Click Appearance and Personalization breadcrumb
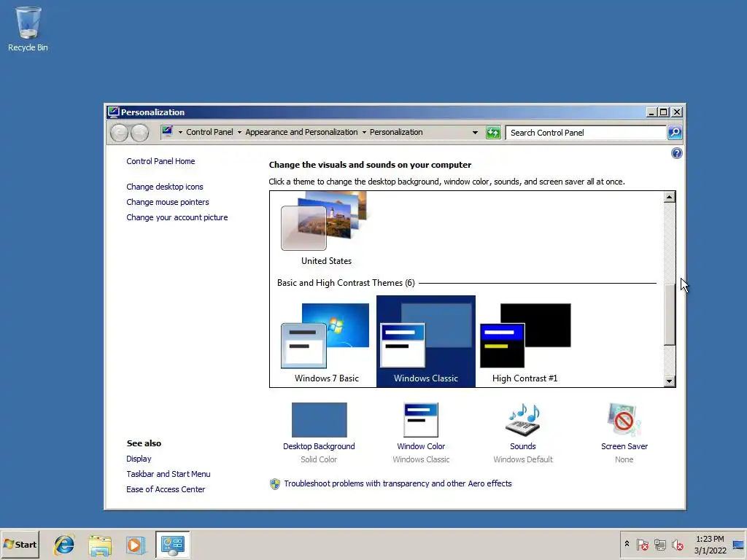747x560 pixels. [301, 132]
